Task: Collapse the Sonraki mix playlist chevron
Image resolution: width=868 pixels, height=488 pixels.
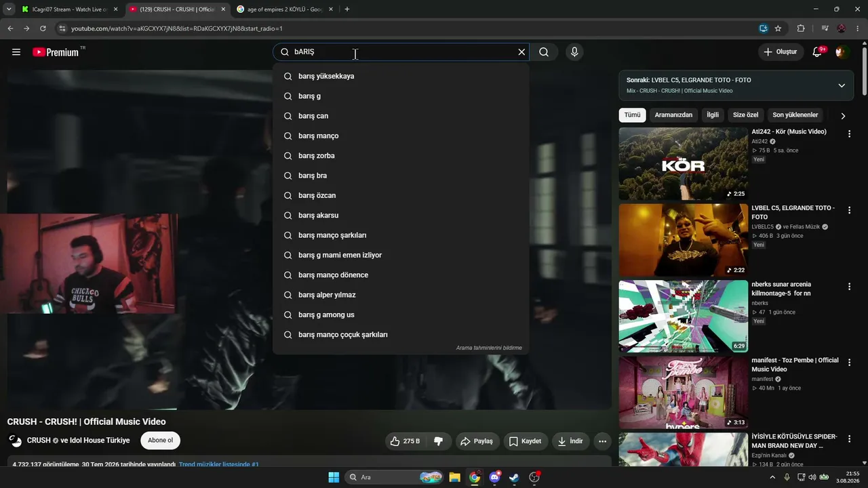Action: coord(842,85)
